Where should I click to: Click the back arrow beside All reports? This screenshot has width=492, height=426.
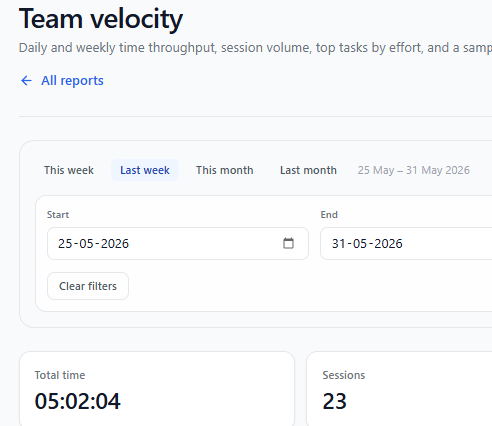(x=26, y=81)
